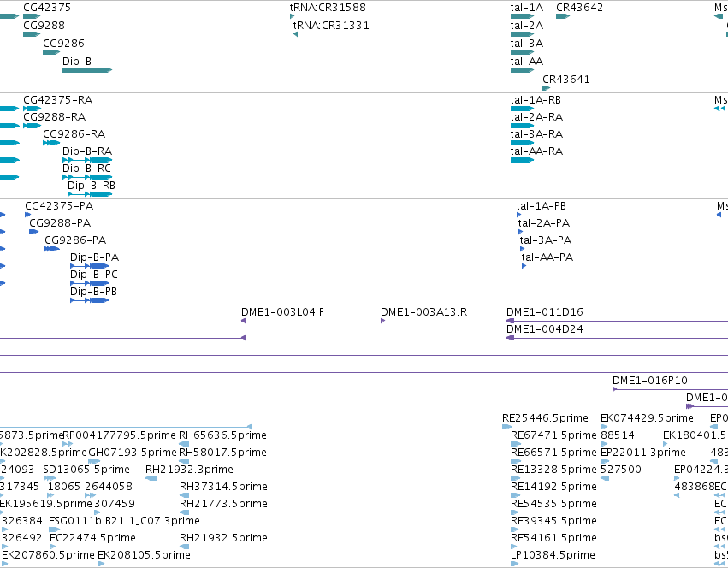This screenshot has height=568, width=728.
Task: Select the RE13328.5prime EST
Action: pyautogui.click(x=516, y=478)
